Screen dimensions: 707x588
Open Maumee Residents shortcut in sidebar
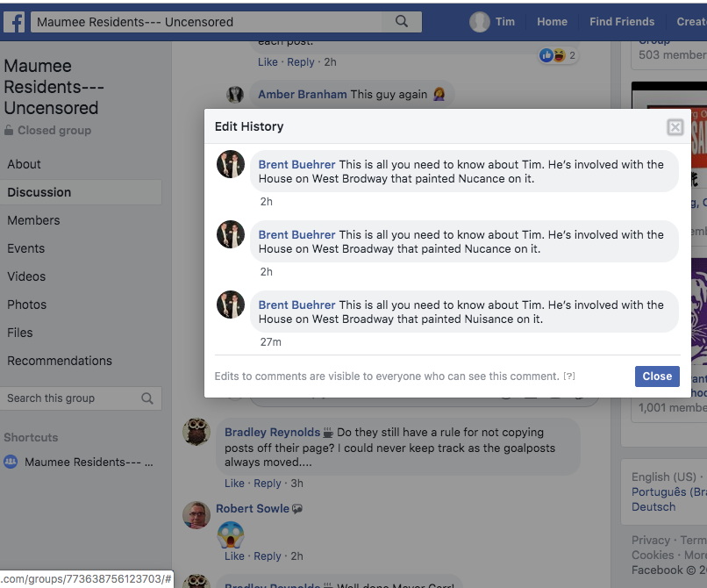point(88,462)
